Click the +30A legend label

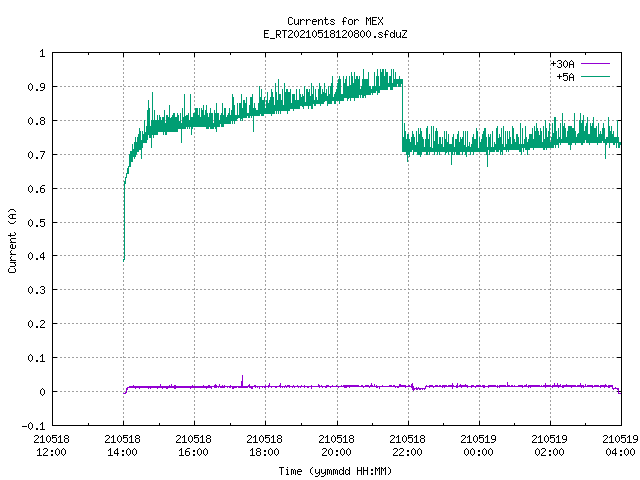click(x=562, y=64)
